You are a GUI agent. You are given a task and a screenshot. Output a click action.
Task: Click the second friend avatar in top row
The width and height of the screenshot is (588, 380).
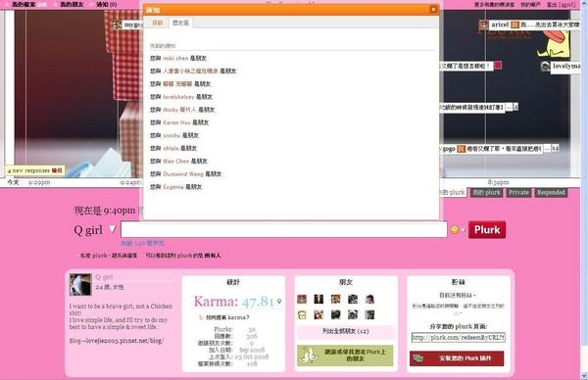click(x=318, y=299)
